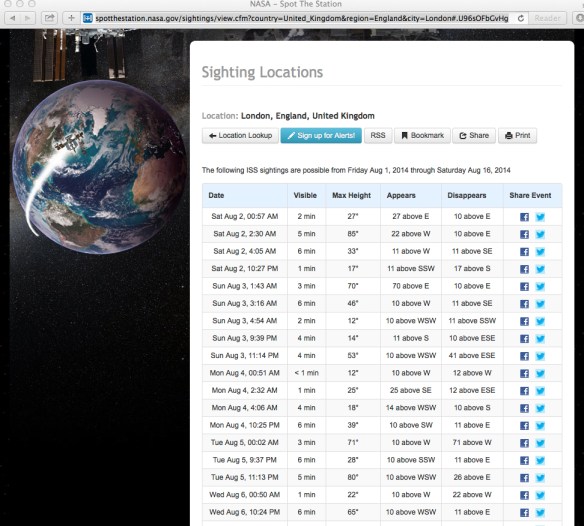Share Sun Aug 3, 11:14 PM on Facebook
Viewport: 584px width, 526px height.
[x=524, y=356]
